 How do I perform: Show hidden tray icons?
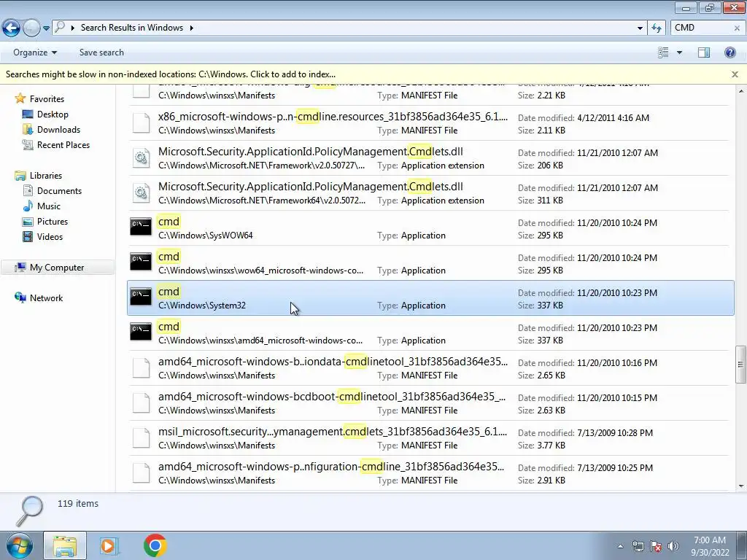tap(620, 546)
